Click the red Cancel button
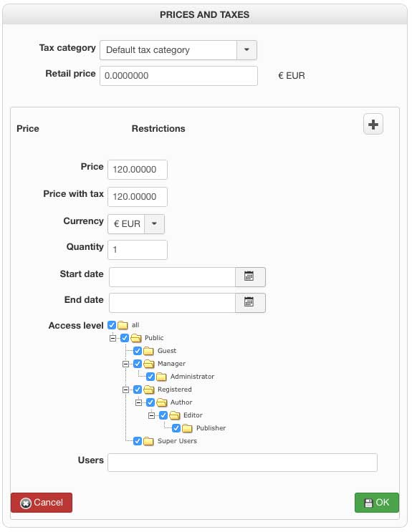412x532 pixels. 42,503
